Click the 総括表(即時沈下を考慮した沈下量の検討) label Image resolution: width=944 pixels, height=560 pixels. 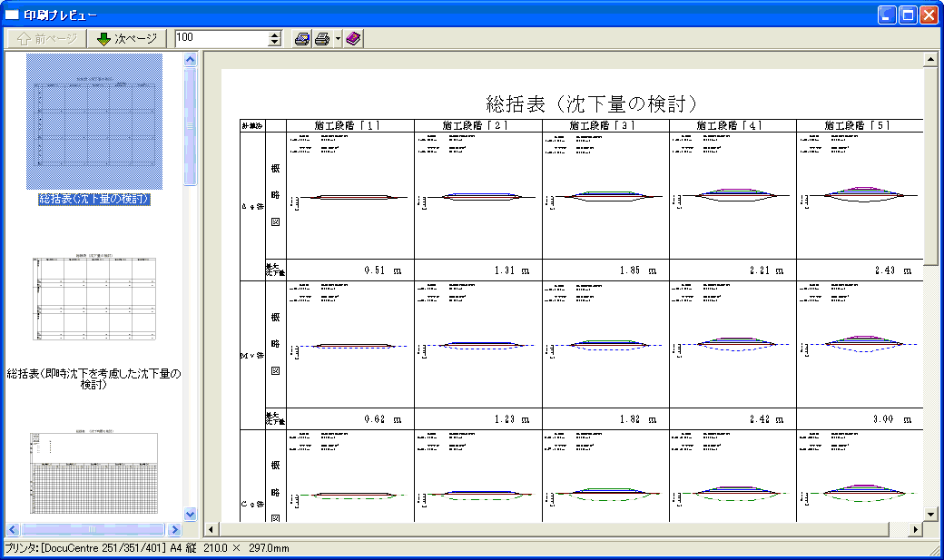(x=93, y=378)
